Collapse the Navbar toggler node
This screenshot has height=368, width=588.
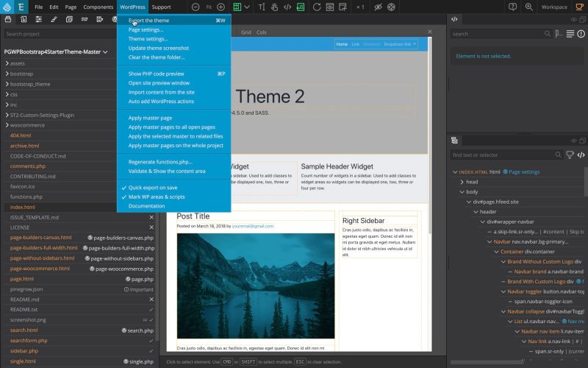point(503,291)
